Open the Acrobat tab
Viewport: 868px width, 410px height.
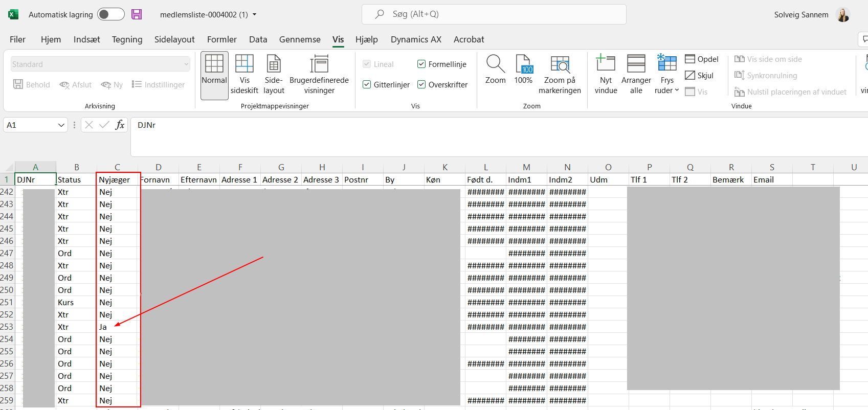pyautogui.click(x=469, y=39)
